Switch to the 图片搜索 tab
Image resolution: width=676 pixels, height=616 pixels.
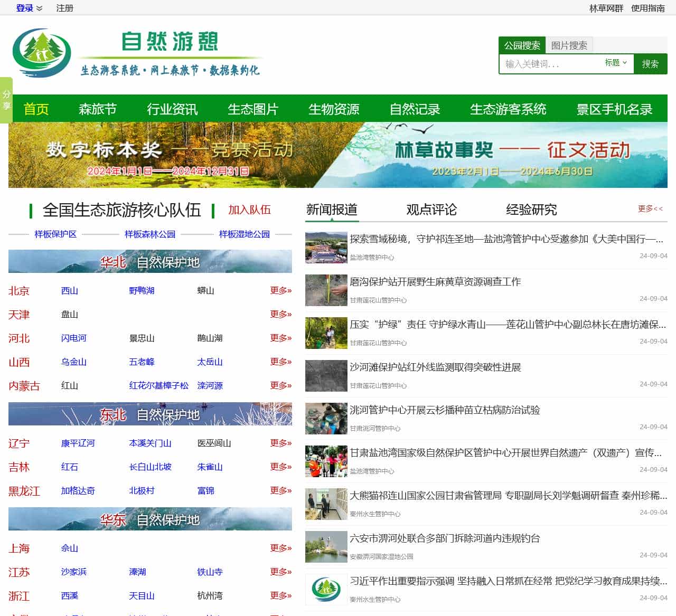pos(569,45)
